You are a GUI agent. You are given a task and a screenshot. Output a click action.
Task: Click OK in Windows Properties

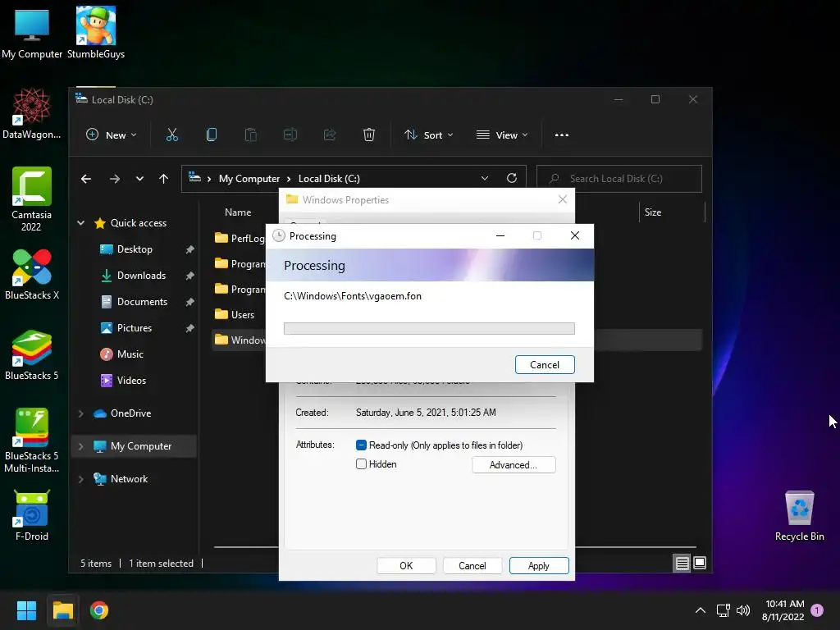click(x=406, y=566)
